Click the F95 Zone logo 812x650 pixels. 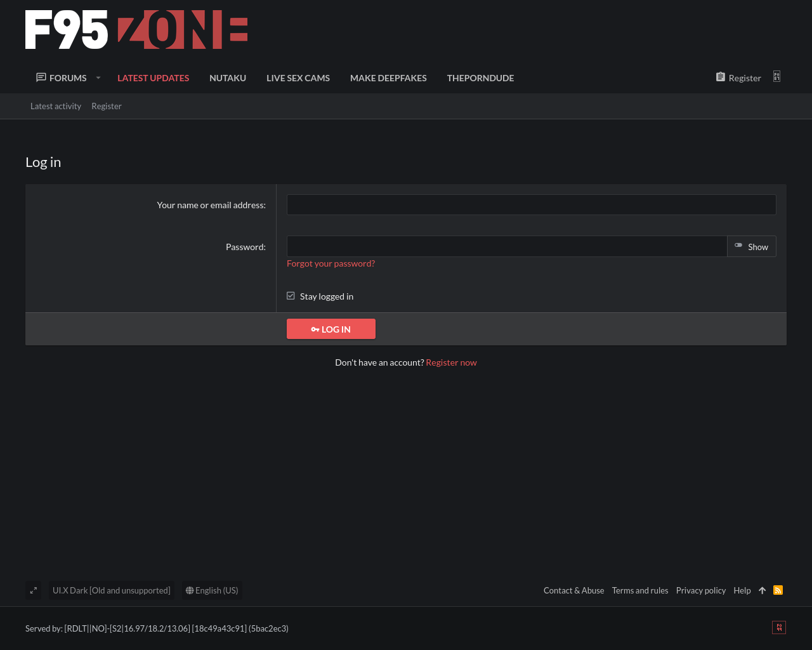pos(136,29)
